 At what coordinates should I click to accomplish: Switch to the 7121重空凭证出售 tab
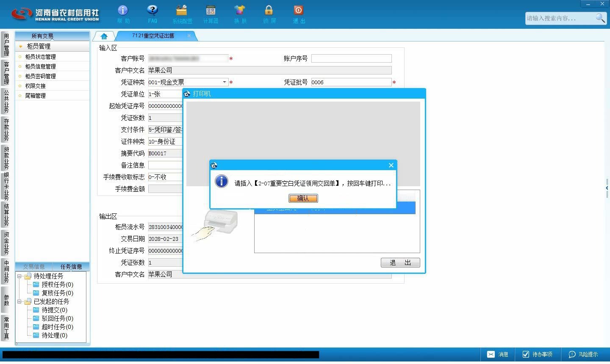pos(153,36)
